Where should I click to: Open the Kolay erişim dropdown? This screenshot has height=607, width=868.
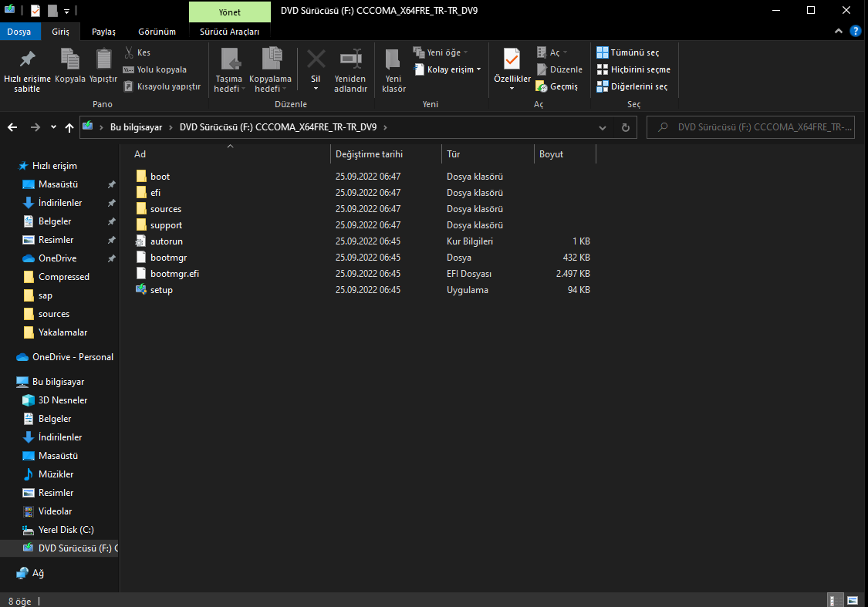point(448,69)
